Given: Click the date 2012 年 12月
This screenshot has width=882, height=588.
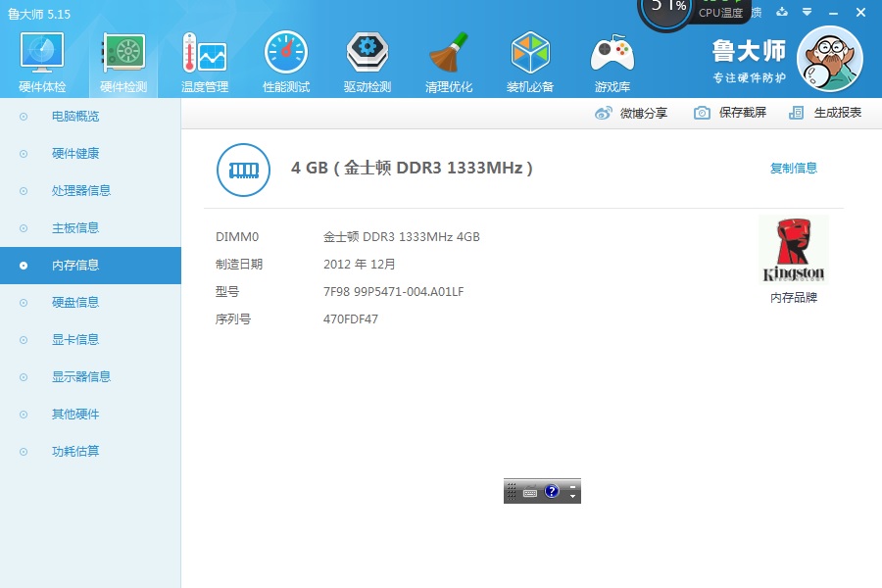Looking at the screenshot, I should tap(359, 265).
